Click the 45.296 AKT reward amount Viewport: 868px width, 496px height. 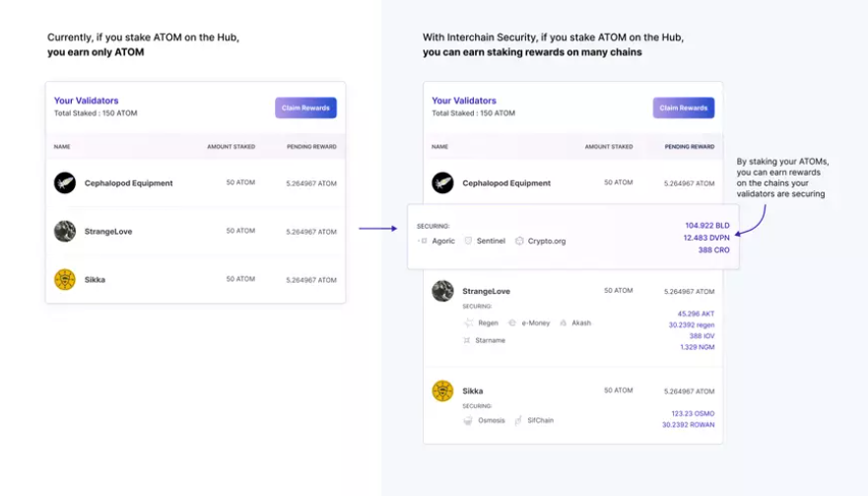point(696,315)
